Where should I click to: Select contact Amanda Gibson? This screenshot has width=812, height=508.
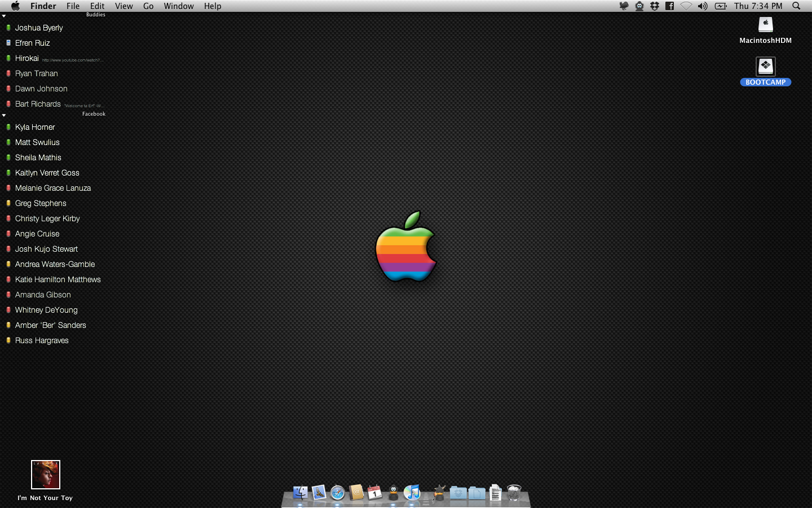click(43, 295)
